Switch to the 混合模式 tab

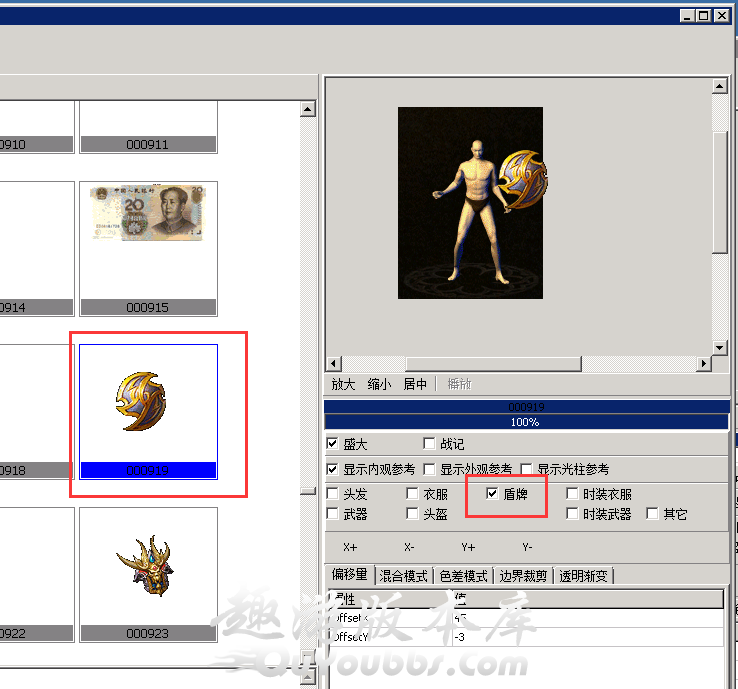pos(402,576)
